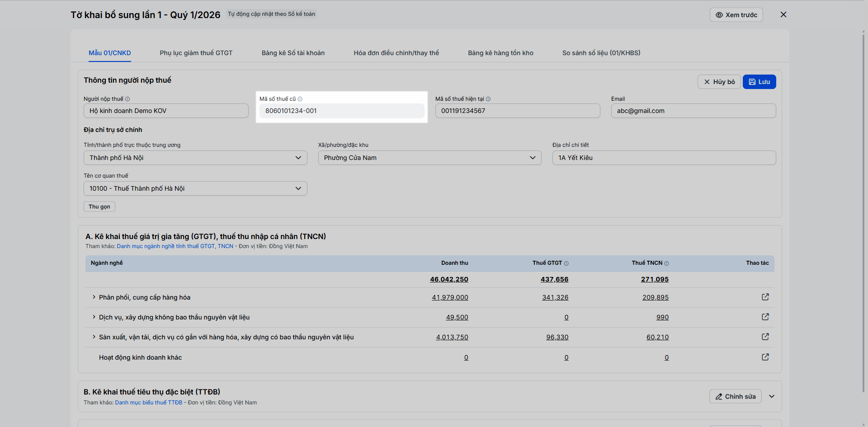Click the Địa chỉ chi tiết field

[664, 158]
